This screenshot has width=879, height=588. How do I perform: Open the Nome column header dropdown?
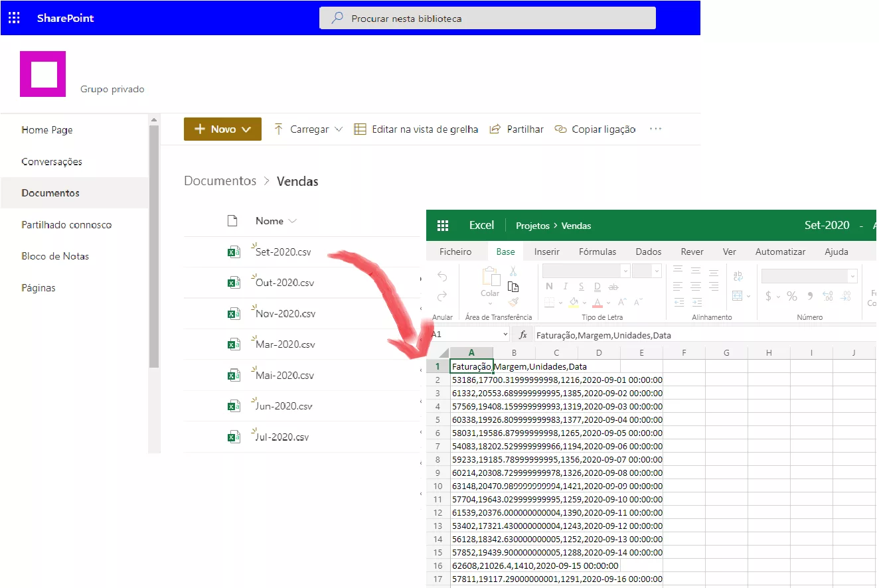292,221
